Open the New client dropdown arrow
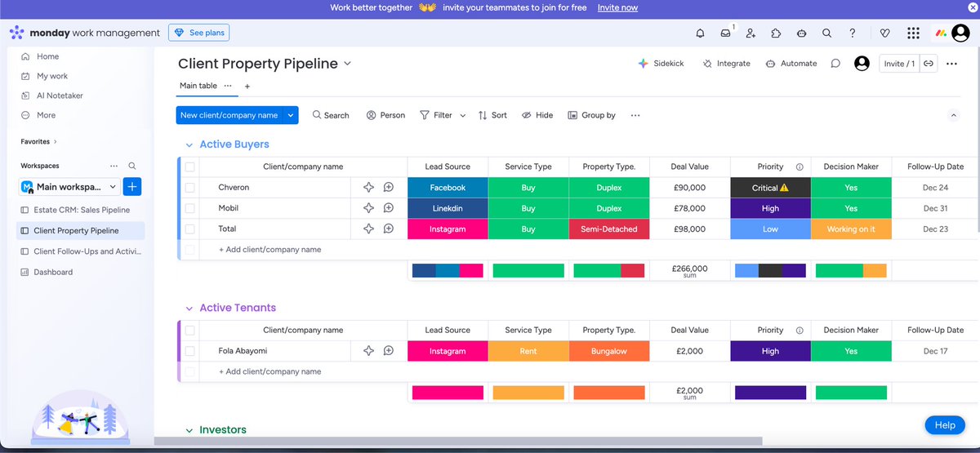The width and height of the screenshot is (980, 453). [x=290, y=115]
